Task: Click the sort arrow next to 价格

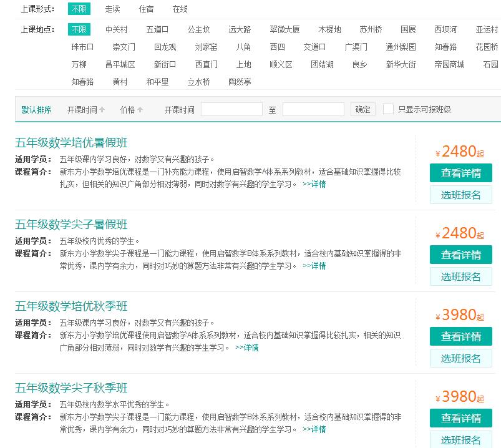Action: (x=141, y=109)
